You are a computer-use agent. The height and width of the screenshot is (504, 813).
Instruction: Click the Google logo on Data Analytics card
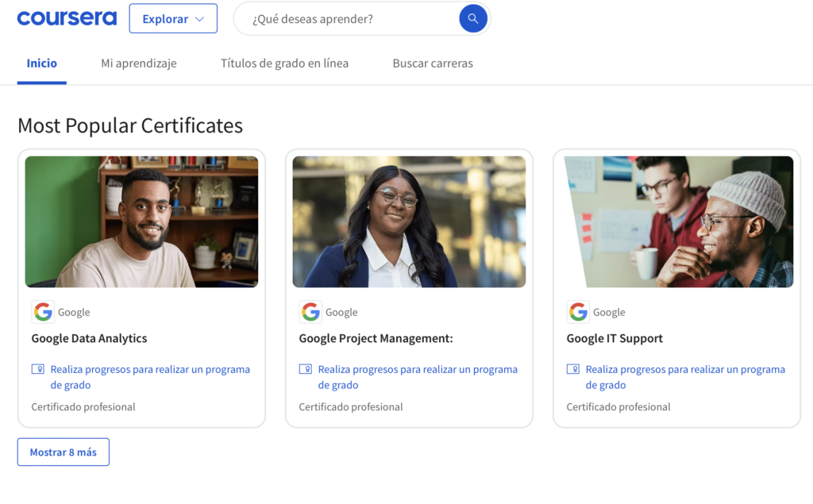tap(43, 312)
